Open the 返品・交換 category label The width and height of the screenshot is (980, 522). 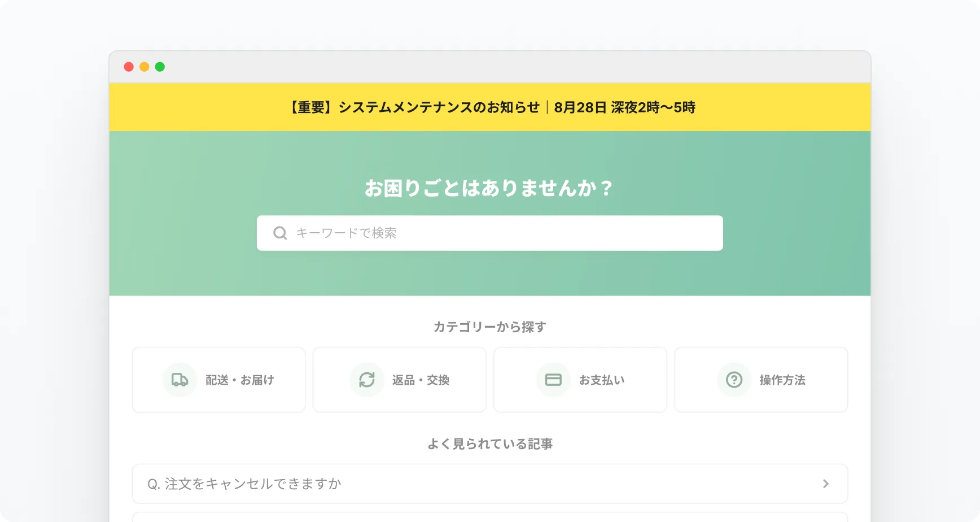[421, 380]
